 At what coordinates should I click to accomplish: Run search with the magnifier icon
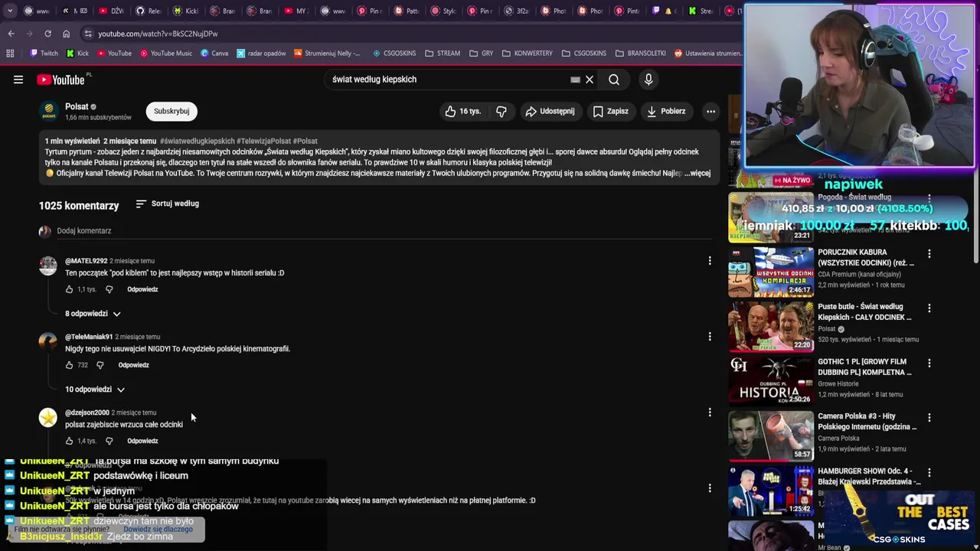pos(614,80)
